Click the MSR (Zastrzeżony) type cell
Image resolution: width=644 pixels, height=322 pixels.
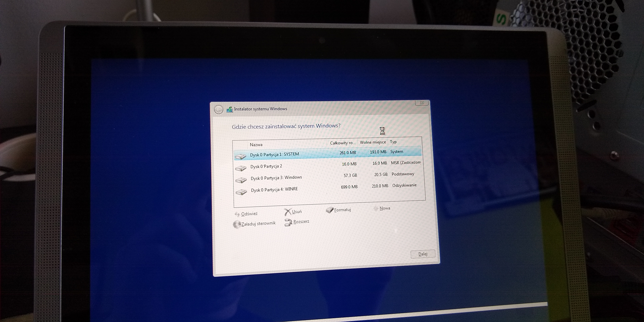406,163
